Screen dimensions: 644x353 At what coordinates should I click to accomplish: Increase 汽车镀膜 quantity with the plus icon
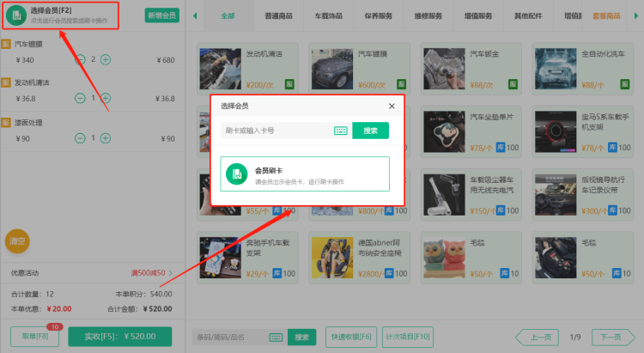[x=106, y=60]
